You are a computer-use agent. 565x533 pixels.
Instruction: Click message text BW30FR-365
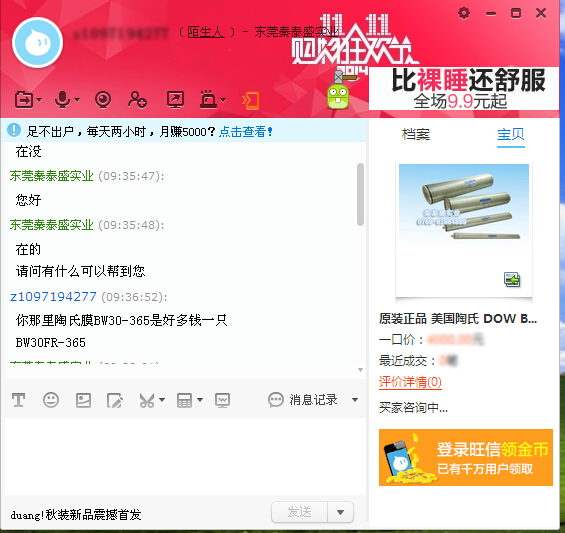point(51,342)
